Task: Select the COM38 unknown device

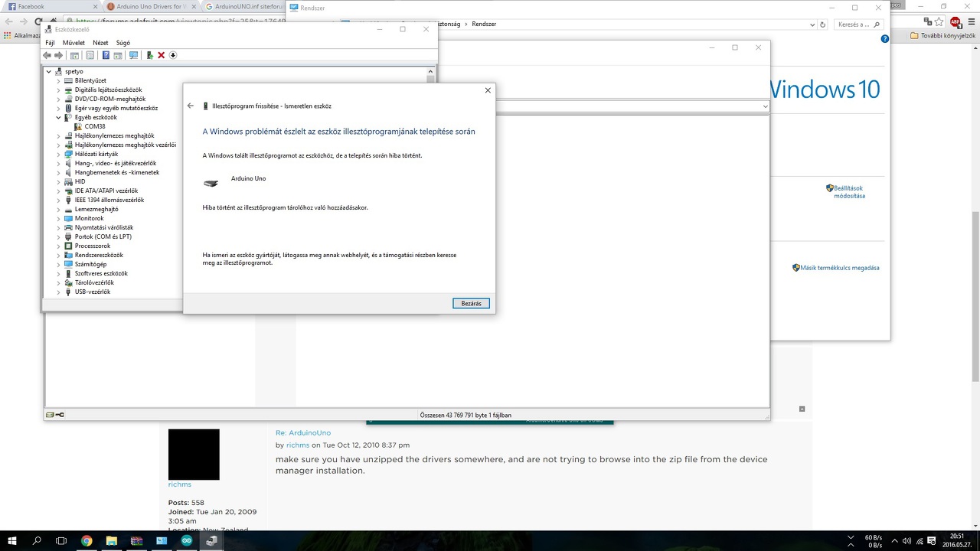Action: pos(95,126)
